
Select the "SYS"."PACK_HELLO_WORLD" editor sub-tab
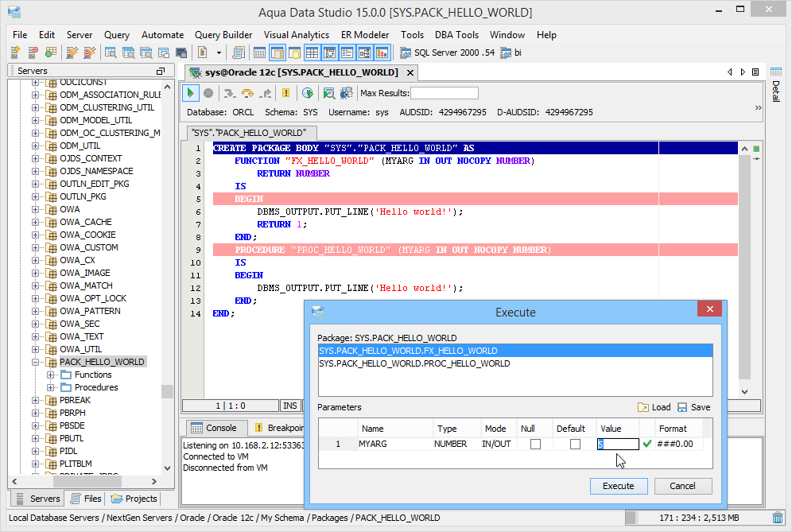pos(250,133)
